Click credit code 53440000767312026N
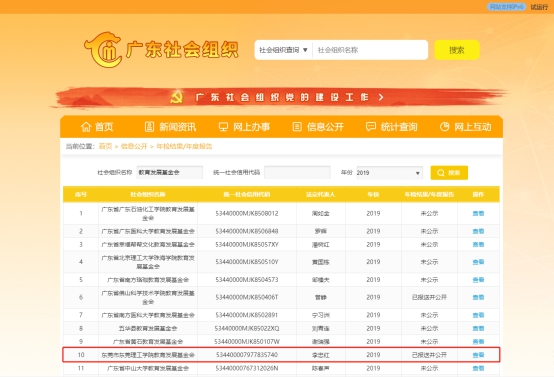 click(x=247, y=368)
